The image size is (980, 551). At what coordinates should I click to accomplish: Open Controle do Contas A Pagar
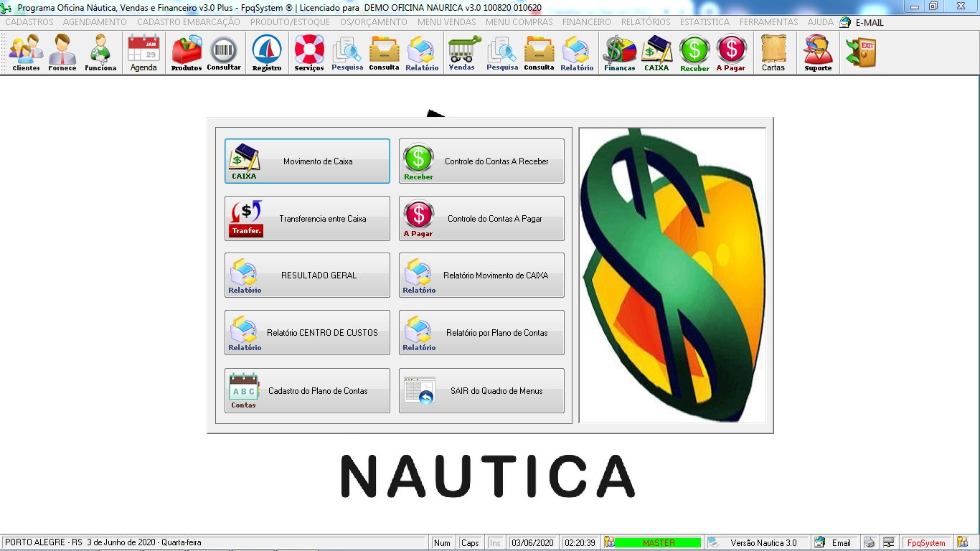pyautogui.click(x=481, y=219)
